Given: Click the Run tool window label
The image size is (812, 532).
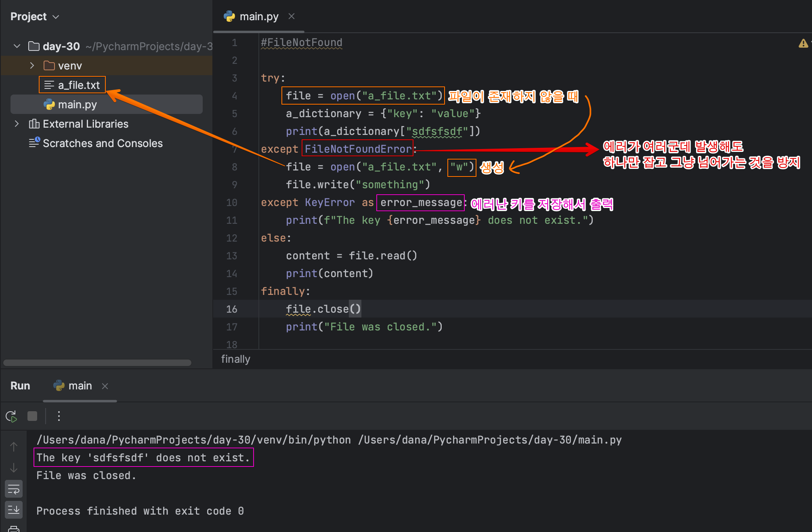Looking at the screenshot, I should 20,386.
